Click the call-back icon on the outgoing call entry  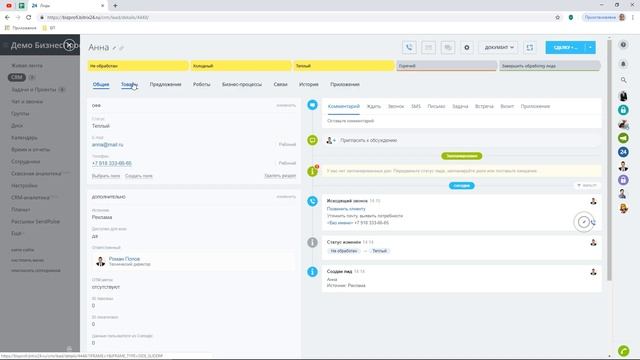coord(593,222)
